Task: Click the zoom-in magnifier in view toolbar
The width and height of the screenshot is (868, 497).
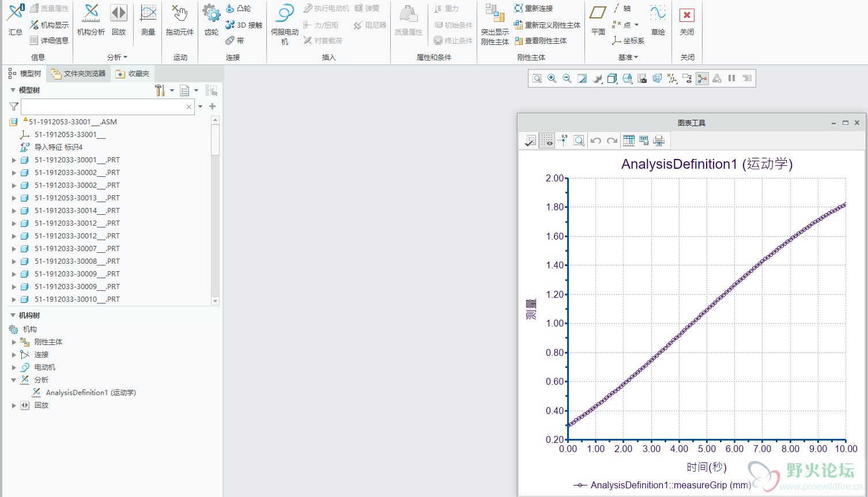Action: tap(552, 79)
